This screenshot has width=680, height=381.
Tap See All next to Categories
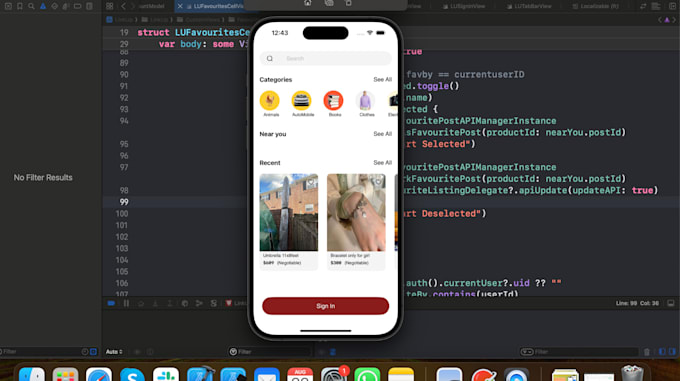click(382, 80)
